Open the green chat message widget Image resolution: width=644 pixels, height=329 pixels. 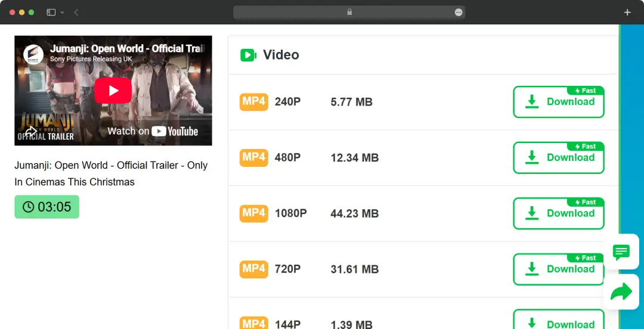(x=621, y=252)
